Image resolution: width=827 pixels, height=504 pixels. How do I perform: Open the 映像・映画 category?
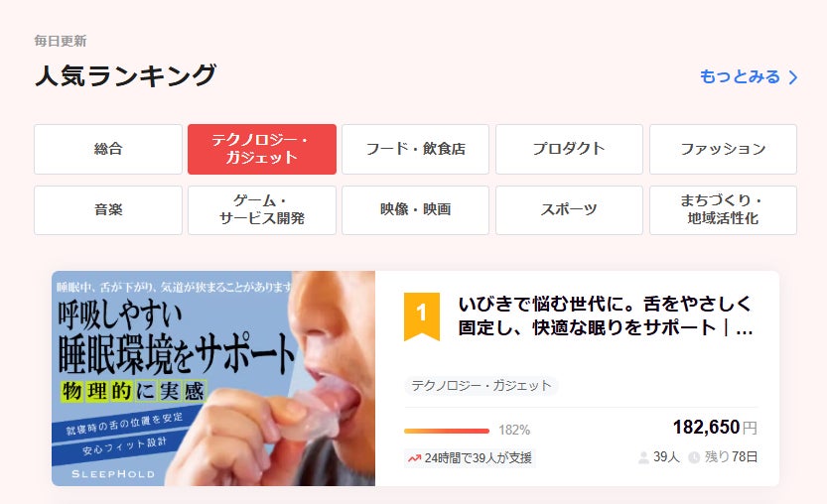click(416, 209)
